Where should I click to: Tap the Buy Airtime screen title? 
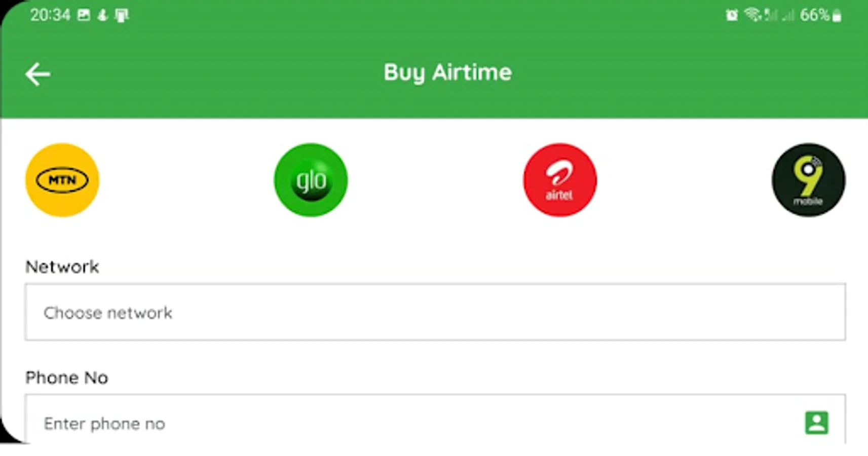(447, 72)
